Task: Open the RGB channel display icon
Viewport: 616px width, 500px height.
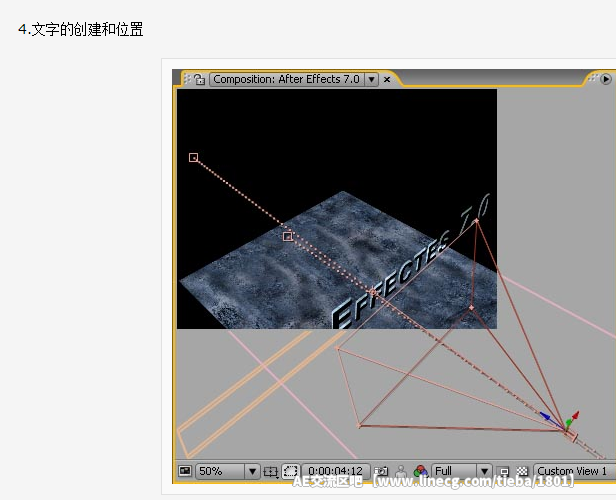Action: (420, 471)
